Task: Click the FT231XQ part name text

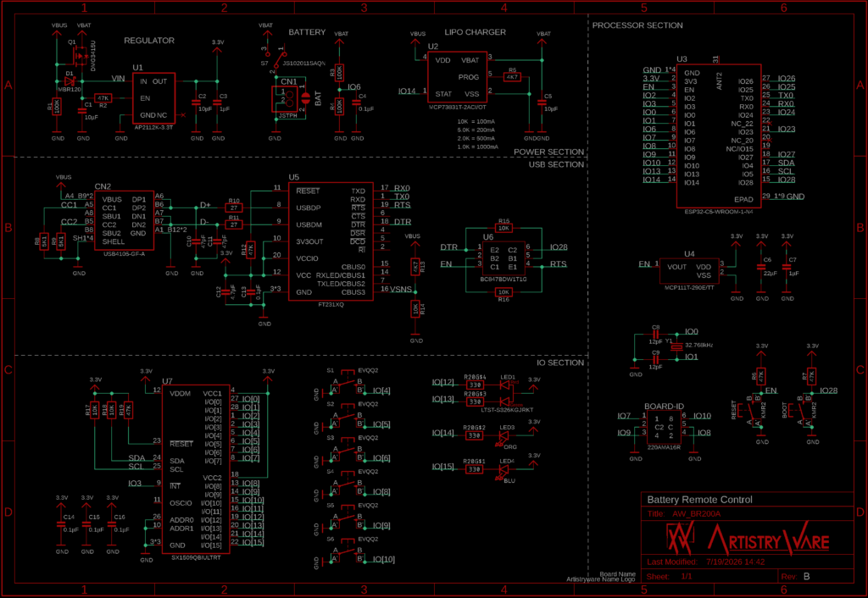Action: (331, 304)
